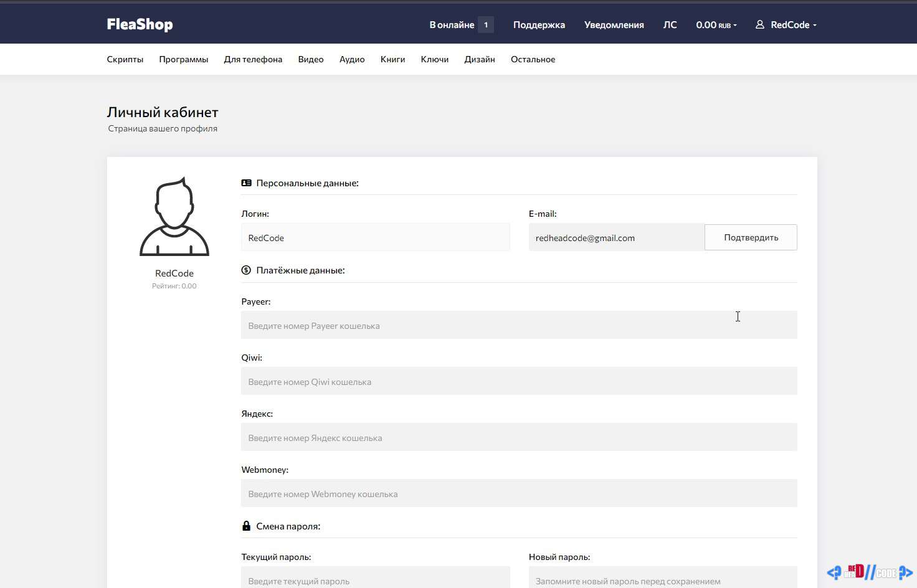Click the Платёжные данные section title

[x=300, y=270]
